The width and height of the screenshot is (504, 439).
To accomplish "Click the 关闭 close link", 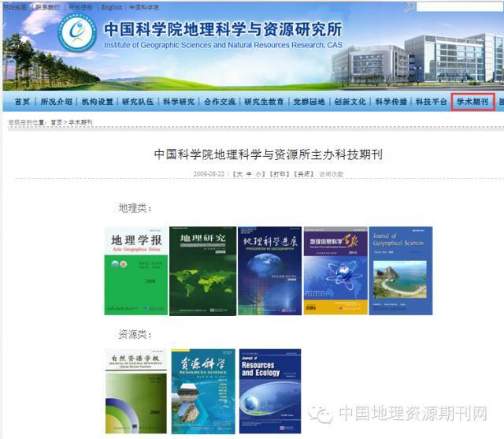I will click(303, 174).
